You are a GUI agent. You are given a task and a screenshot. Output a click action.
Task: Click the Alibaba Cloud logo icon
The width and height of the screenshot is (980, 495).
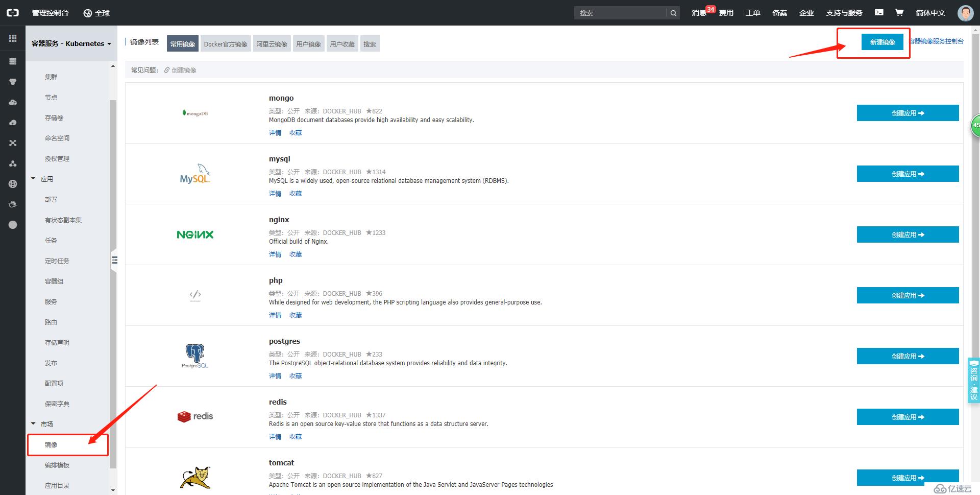pyautogui.click(x=13, y=13)
